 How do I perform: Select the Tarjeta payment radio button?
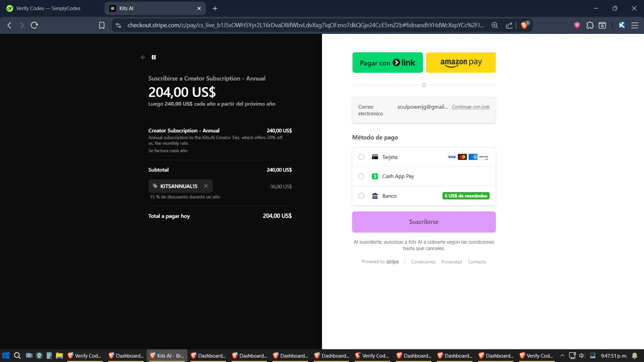click(x=361, y=157)
